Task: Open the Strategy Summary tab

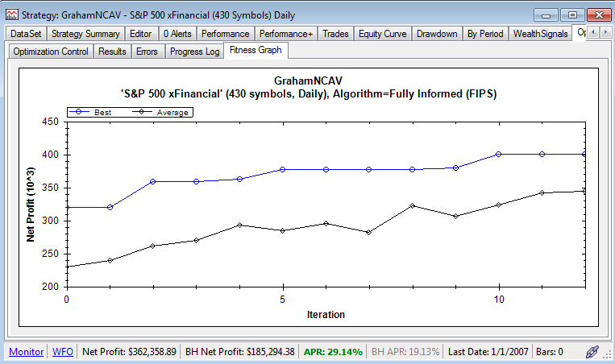Action: click(86, 34)
